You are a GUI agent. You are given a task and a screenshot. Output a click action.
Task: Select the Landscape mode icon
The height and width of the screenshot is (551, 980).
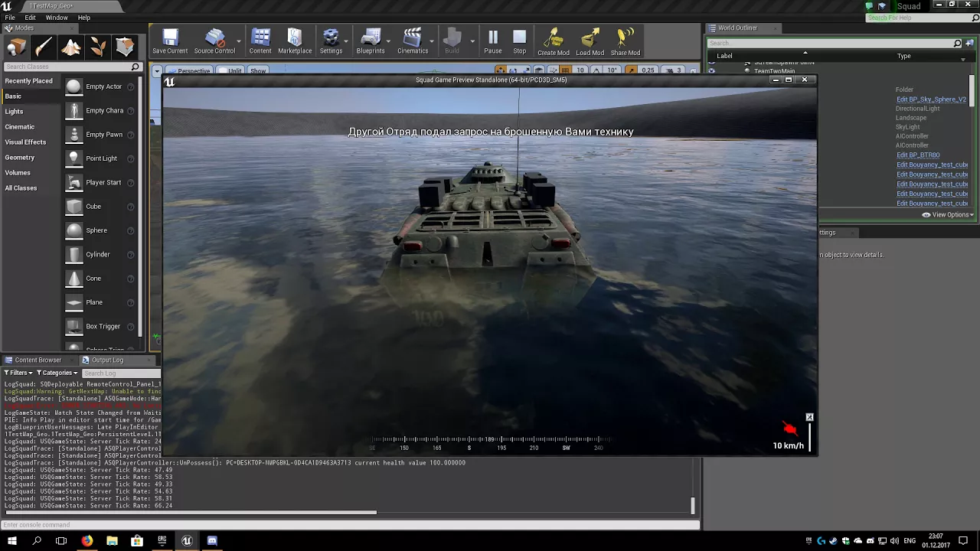pyautogui.click(x=70, y=47)
